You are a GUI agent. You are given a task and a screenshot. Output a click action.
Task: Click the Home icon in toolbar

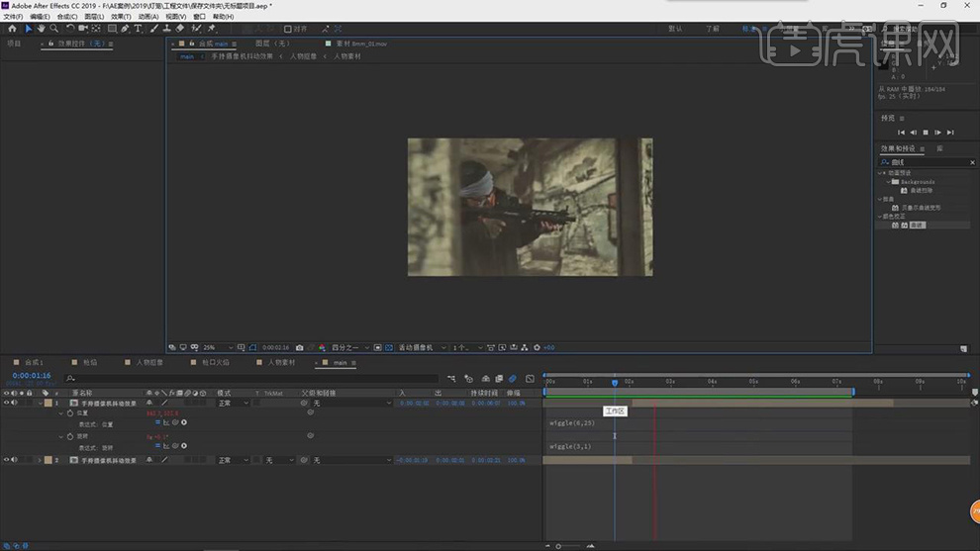click(12, 29)
